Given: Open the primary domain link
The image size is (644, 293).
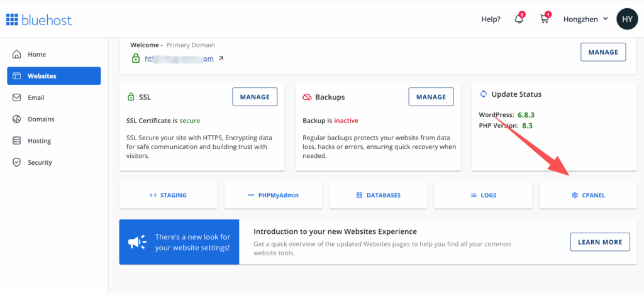Looking at the screenshot, I should (179, 58).
